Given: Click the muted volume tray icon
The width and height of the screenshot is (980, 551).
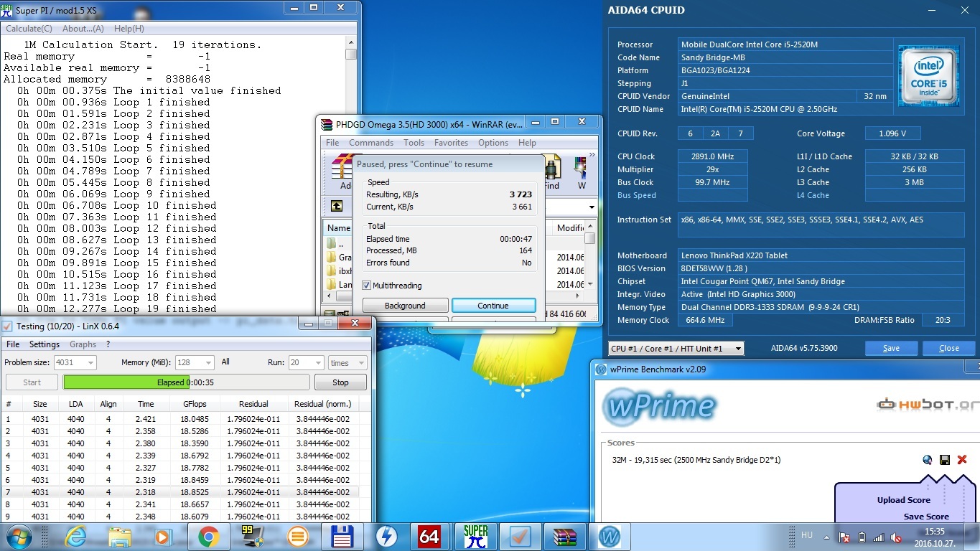Looking at the screenshot, I should point(896,537).
